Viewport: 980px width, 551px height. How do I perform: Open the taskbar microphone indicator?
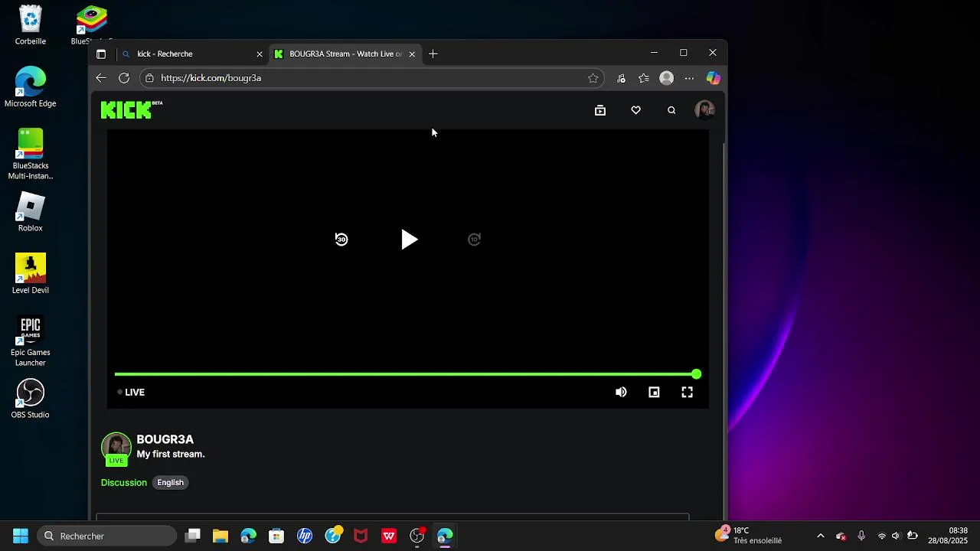tap(861, 536)
